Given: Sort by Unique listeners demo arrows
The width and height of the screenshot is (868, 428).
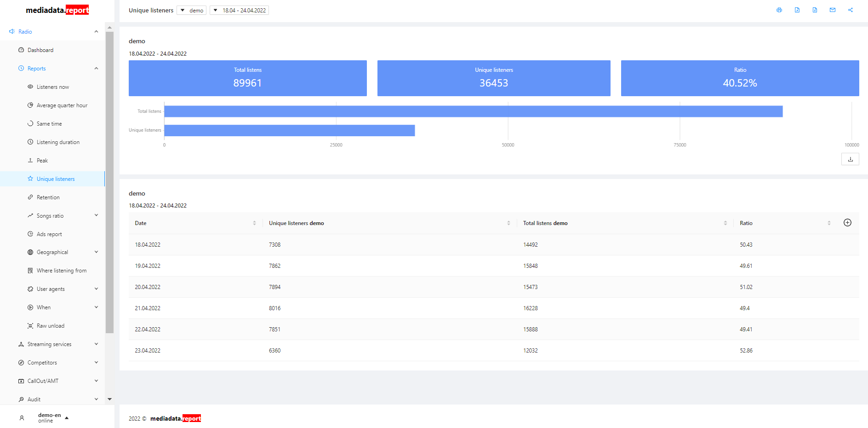Looking at the screenshot, I should coord(508,223).
